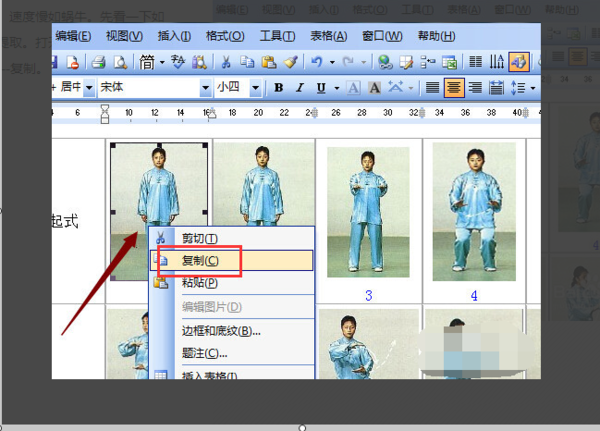This screenshot has height=431, width=600.
Task: Open the 工具(T) menu
Action: click(x=277, y=36)
